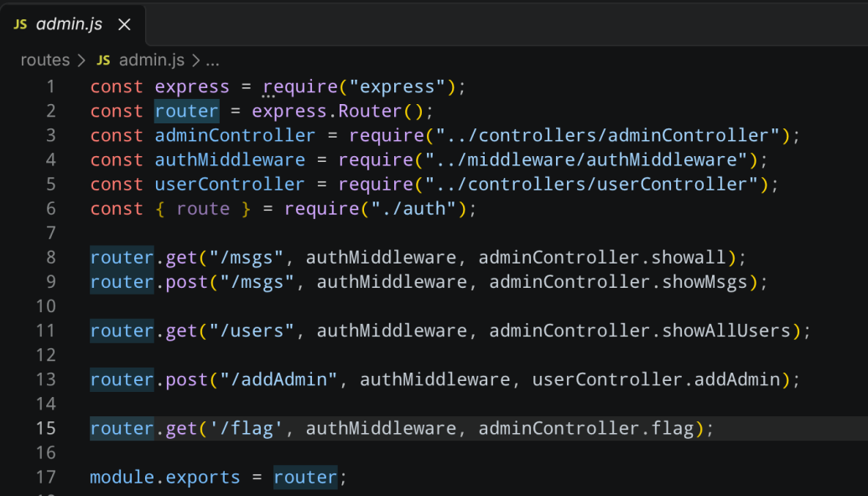This screenshot has height=496, width=868.
Task: Close the admin.js tab
Action: [125, 24]
